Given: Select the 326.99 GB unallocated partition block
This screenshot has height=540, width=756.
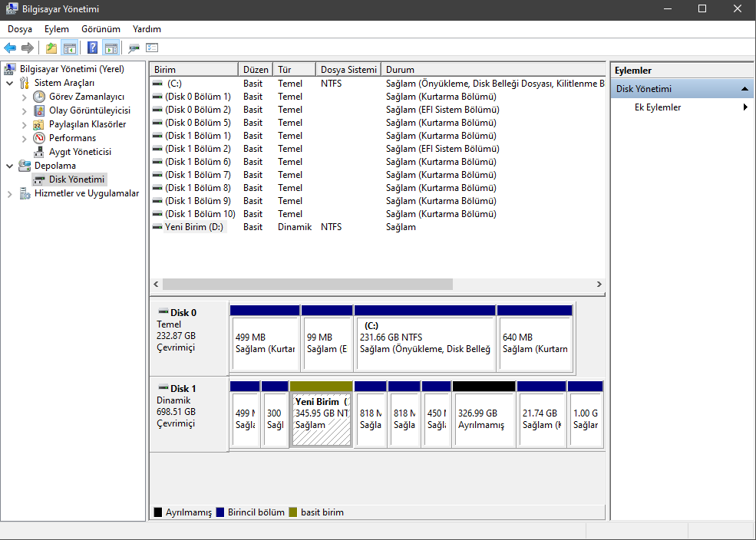Looking at the screenshot, I should [484, 419].
